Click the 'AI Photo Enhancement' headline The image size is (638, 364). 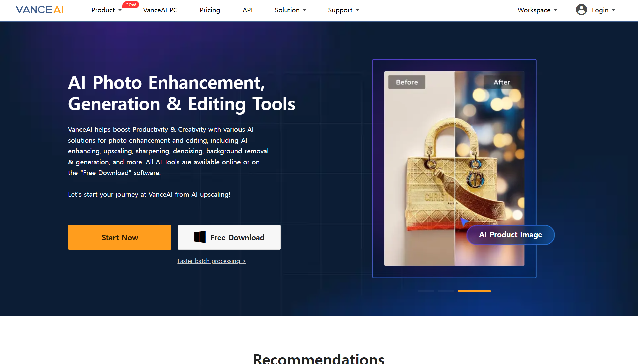point(182,93)
